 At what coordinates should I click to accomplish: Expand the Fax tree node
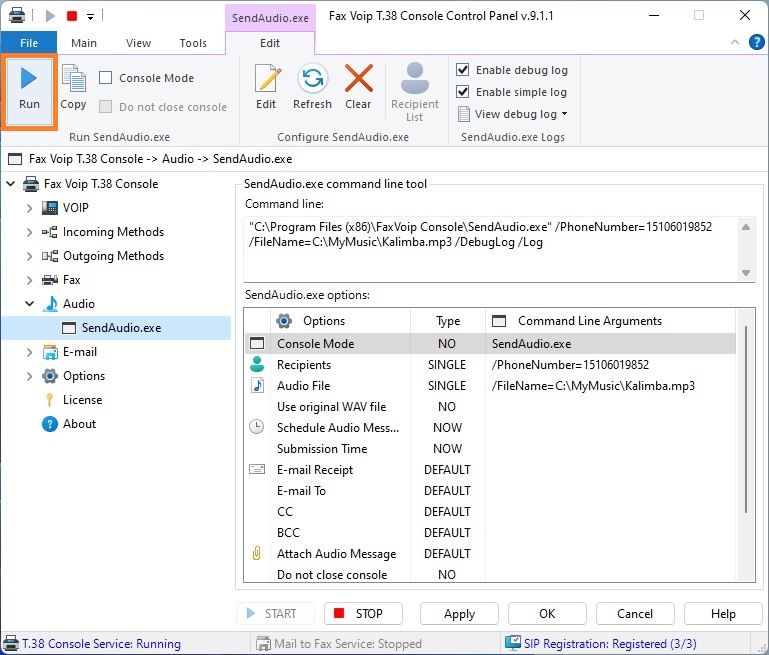pos(29,280)
